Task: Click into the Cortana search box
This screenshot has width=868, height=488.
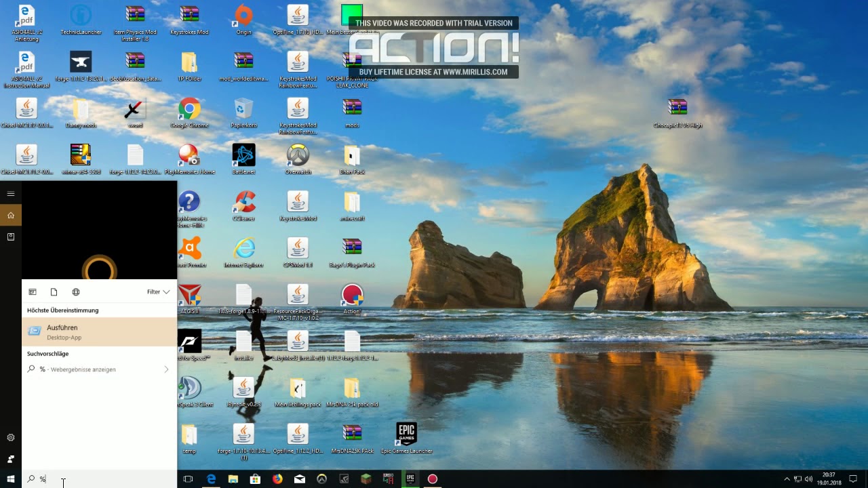Action: pos(99,479)
